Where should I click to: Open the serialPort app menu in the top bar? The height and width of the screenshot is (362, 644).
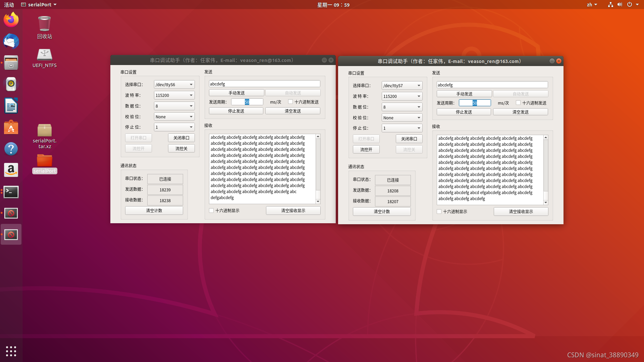point(39,5)
